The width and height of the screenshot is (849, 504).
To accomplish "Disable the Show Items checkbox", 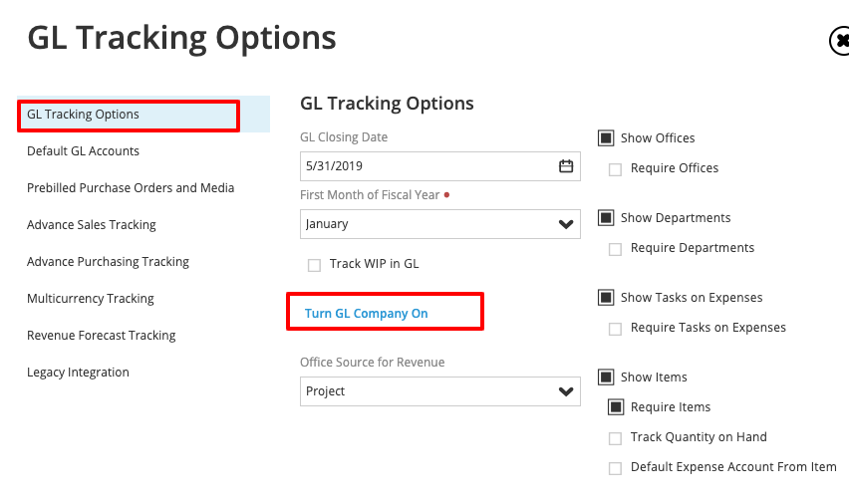I will (x=606, y=378).
